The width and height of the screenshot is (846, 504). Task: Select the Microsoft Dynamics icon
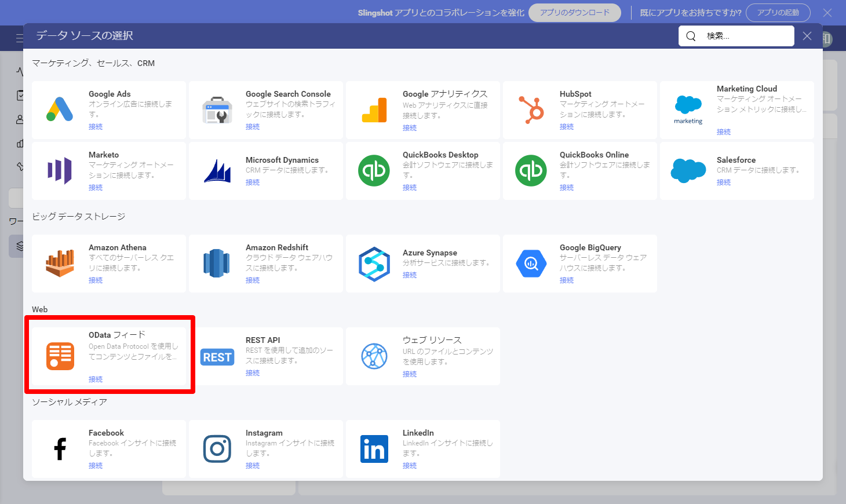click(217, 170)
